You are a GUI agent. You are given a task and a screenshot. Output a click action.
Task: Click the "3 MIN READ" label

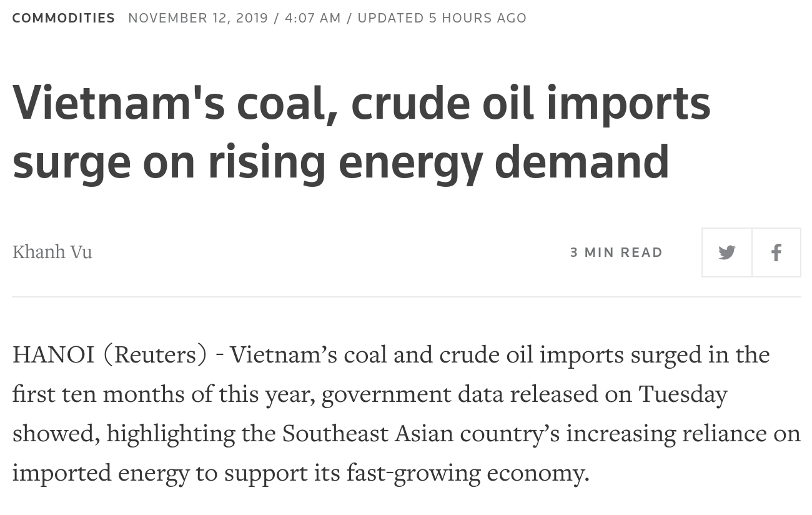(x=616, y=252)
